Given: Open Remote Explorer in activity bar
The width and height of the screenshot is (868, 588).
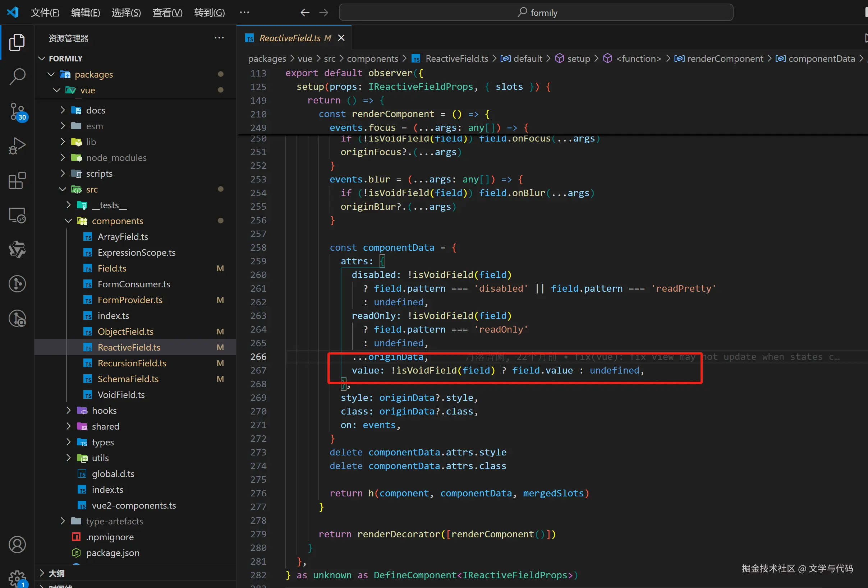Looking at the screenshot, I should (x=17, y=216).
